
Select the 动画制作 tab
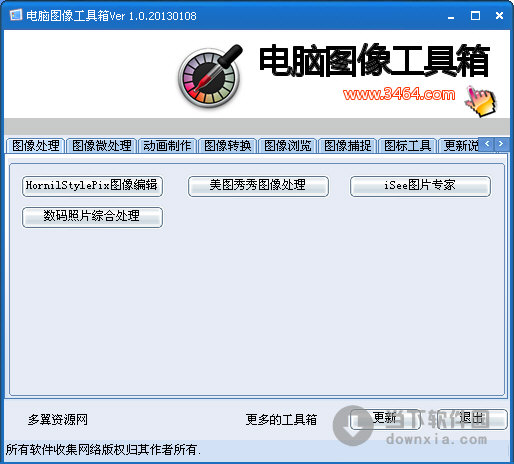click(167, 146)
